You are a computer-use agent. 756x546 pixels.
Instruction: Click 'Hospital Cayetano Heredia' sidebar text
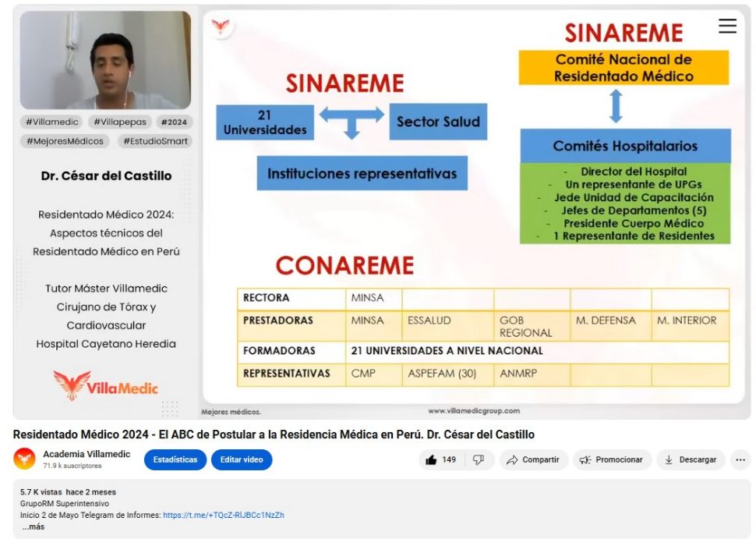106,344
